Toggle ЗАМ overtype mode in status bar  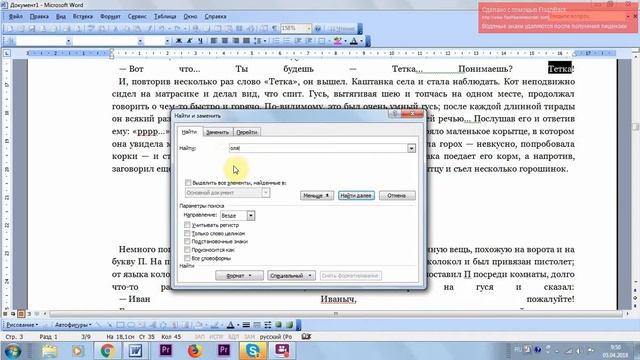[249, 337]
